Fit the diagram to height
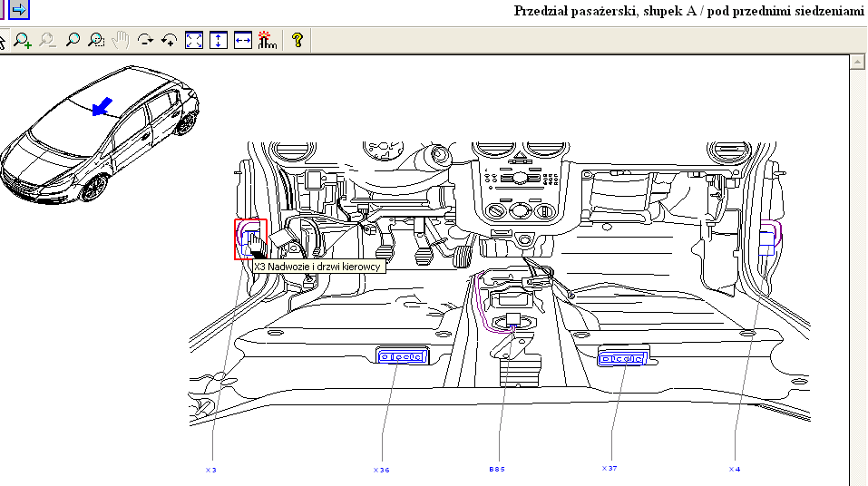This screenshot has width=868, height=486. [218, 40]
